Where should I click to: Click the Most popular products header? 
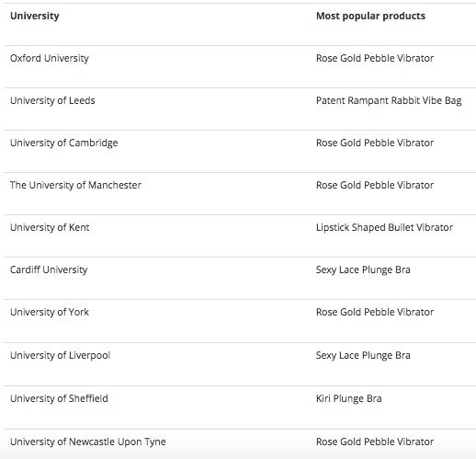point(370,16)
